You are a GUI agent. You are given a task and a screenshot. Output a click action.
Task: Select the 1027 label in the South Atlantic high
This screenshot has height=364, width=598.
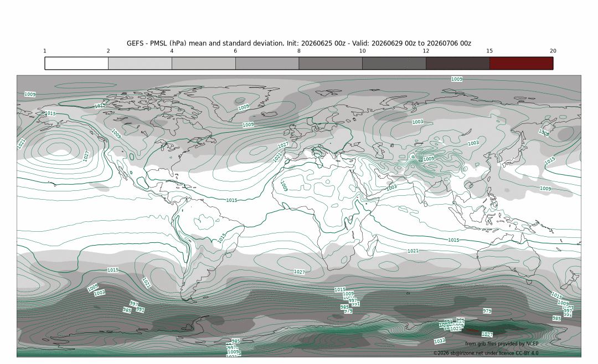(300, 272)
